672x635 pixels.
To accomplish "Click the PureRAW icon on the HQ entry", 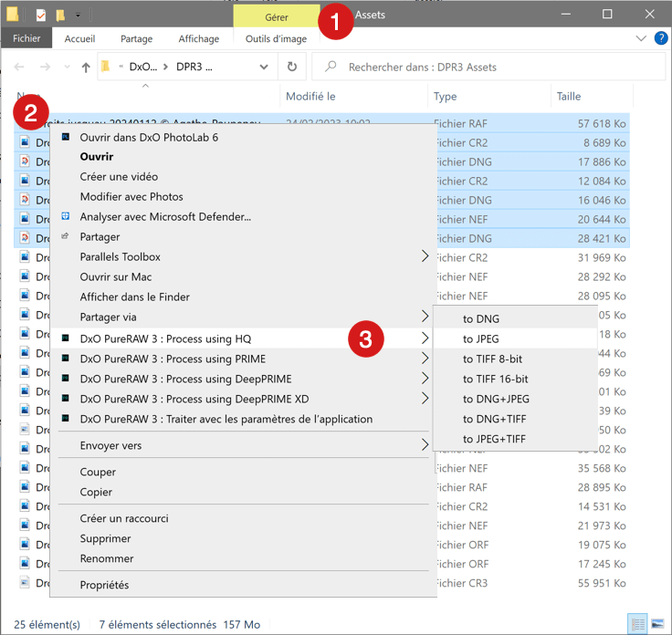I will pyautogui.click(x=66, y=338).
